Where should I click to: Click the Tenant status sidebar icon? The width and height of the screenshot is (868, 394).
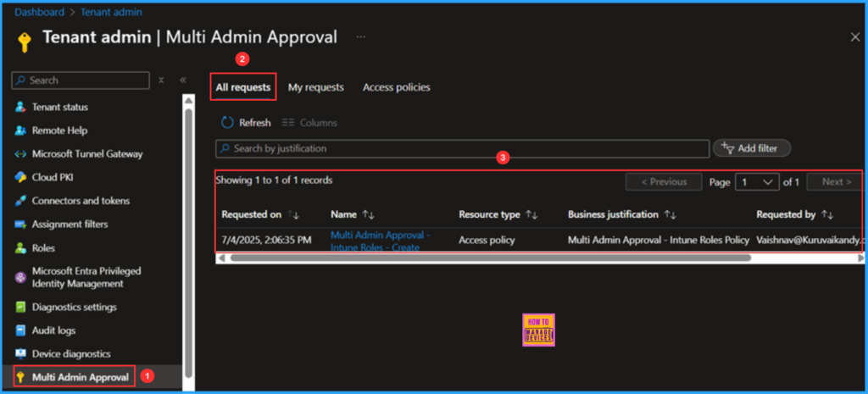[x=20, y=107]
